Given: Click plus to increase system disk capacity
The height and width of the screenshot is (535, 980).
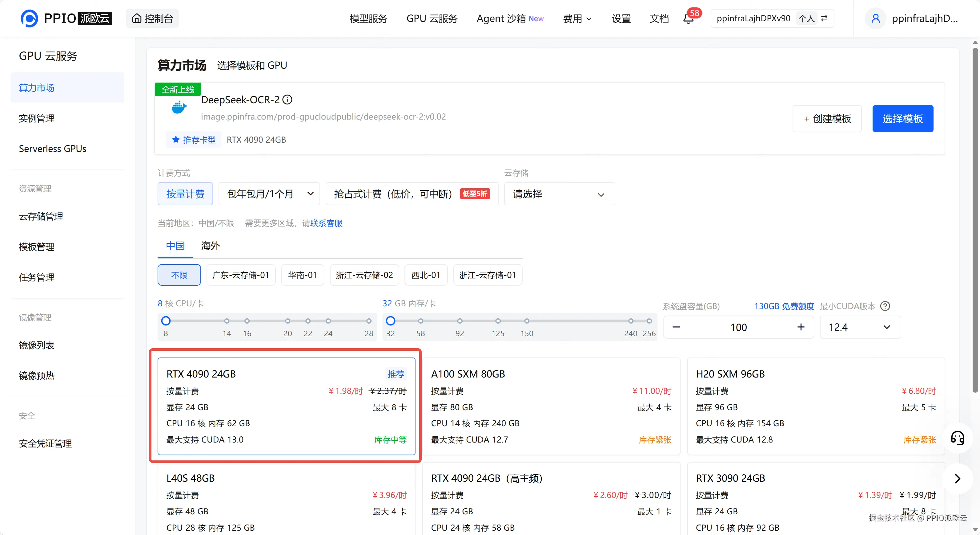Looking at the screenshot, I should pos(801,327).
